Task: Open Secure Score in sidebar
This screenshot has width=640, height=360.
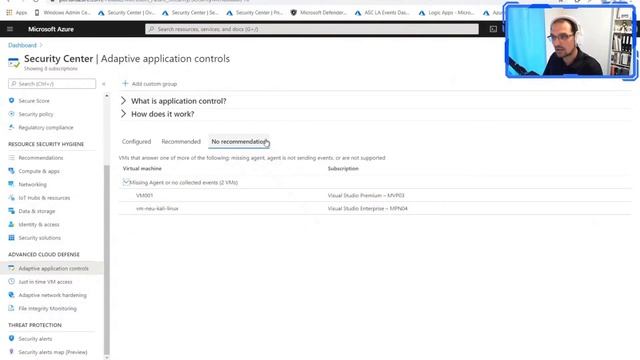Action: click(x=34, y=100)
